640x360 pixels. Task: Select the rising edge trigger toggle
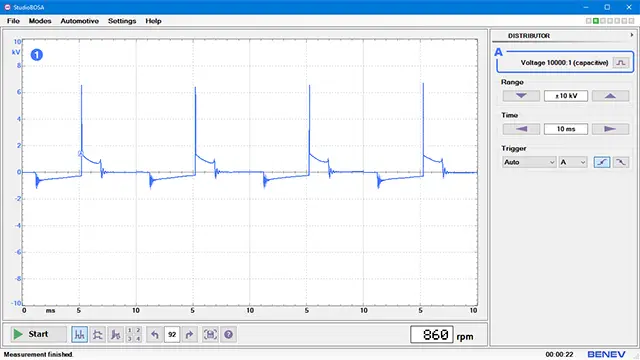[x=602, y=162]
